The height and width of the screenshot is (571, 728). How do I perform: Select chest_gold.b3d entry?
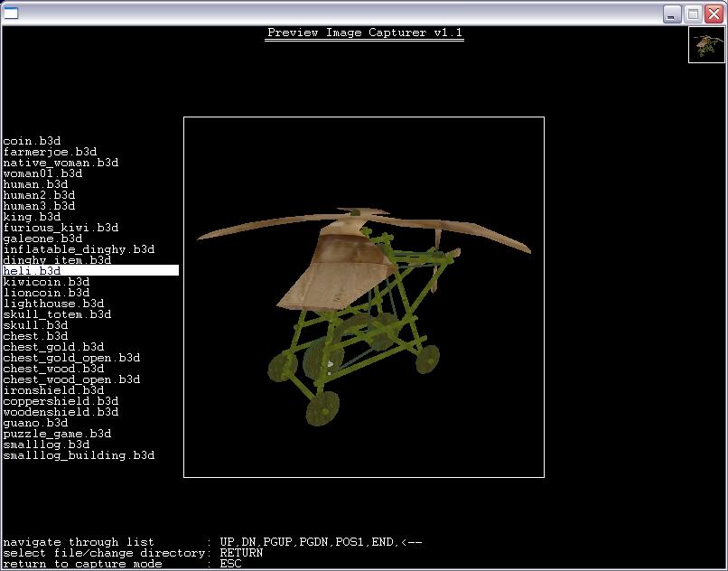pos(54,347)
